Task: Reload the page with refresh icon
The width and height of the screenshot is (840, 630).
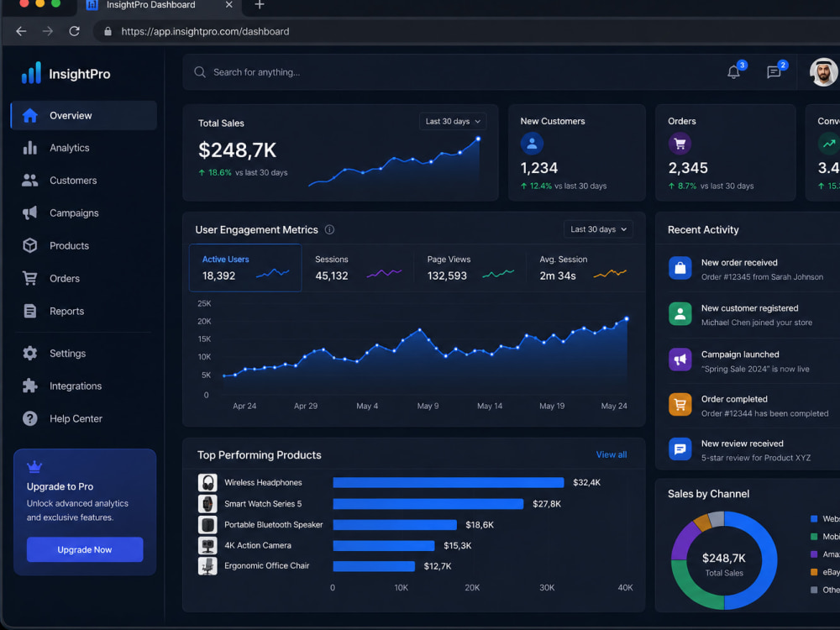Action: 75,31
